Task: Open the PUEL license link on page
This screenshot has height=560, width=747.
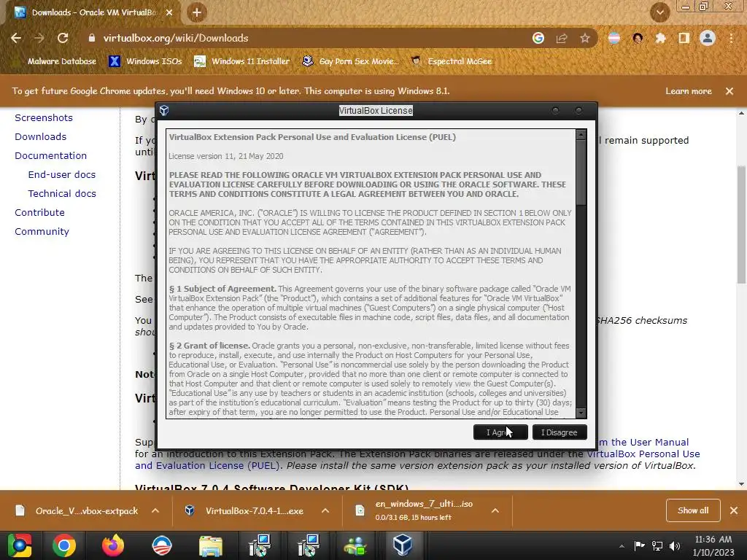Action: [417, 460]
